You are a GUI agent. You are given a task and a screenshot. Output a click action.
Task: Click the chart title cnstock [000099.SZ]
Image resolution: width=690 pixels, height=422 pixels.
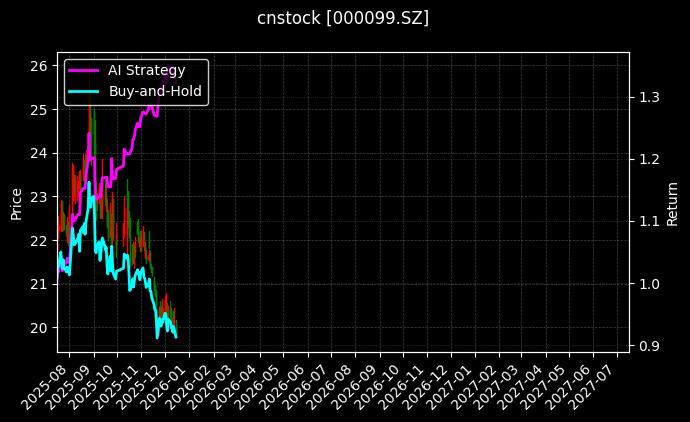pos(343,18)
